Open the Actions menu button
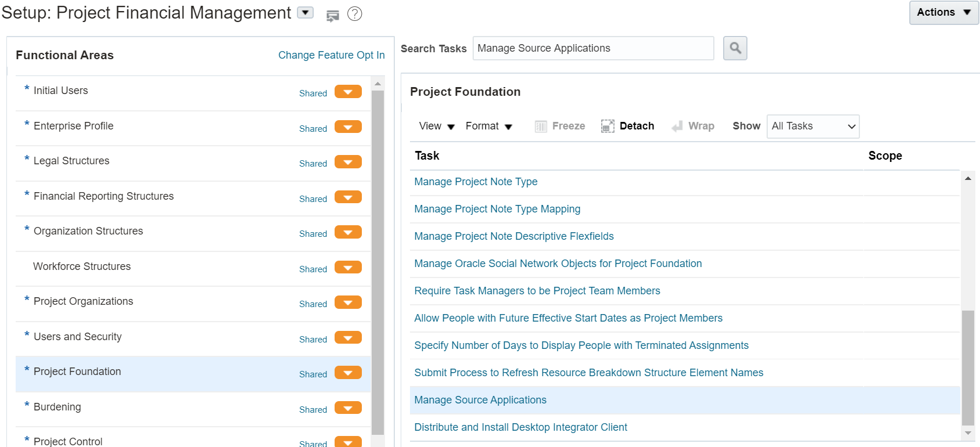 [943, 12]
